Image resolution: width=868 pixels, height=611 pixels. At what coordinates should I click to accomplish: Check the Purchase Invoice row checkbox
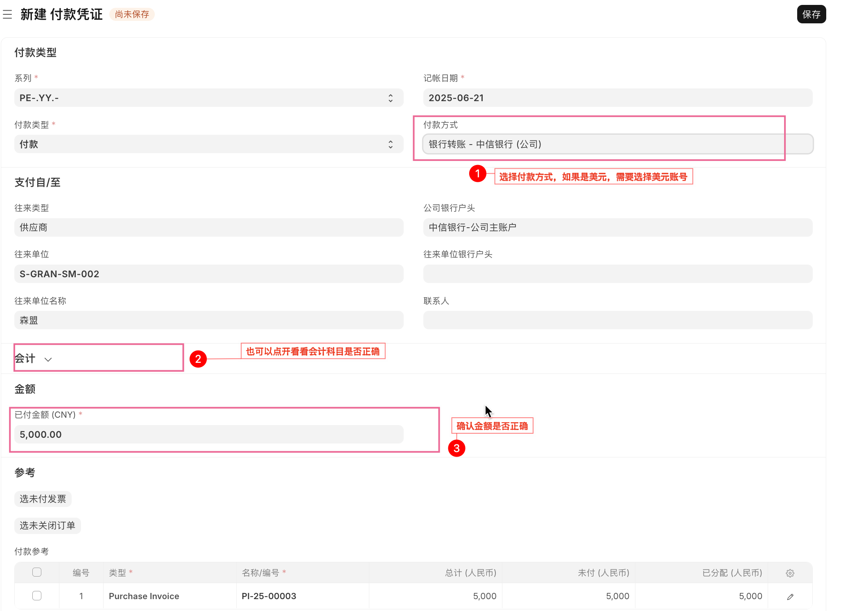(37, 596)
